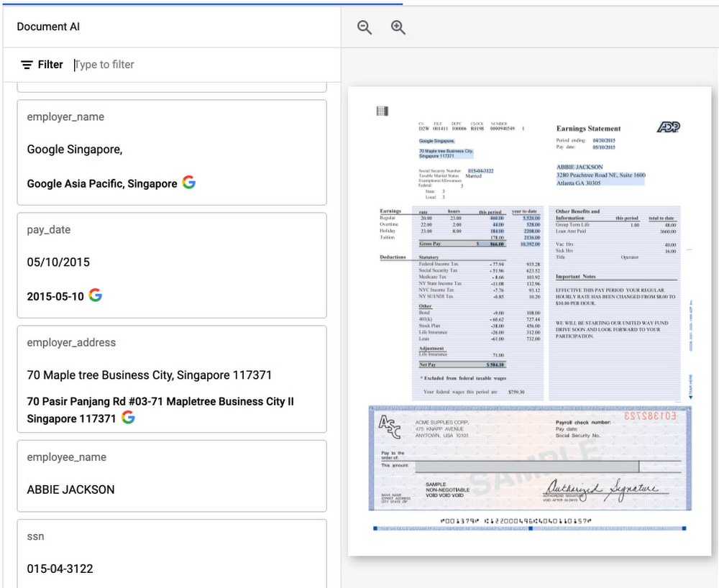The height and width of the screenshot is (588, 719).
Task: Click the Filter lines icon
Action: pos(27,65)
